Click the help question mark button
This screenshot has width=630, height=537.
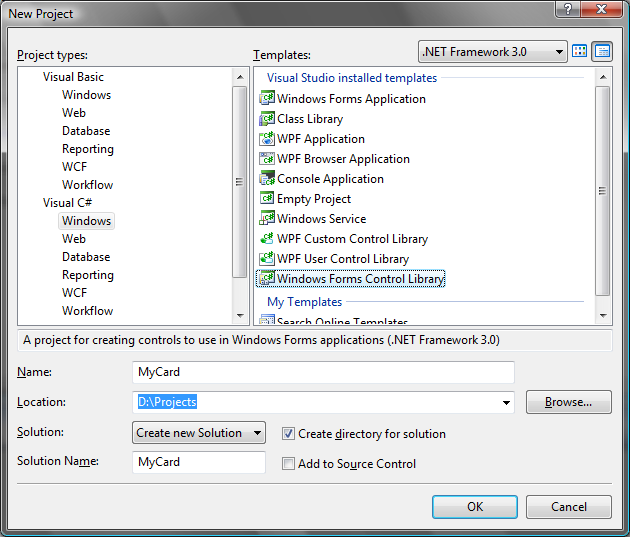(568, 9)
